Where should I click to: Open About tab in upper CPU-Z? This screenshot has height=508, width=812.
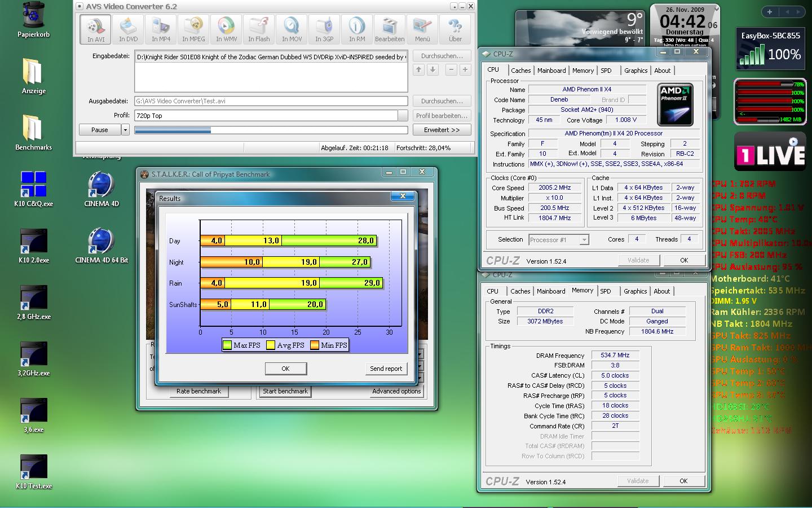[x=663, y=71]
